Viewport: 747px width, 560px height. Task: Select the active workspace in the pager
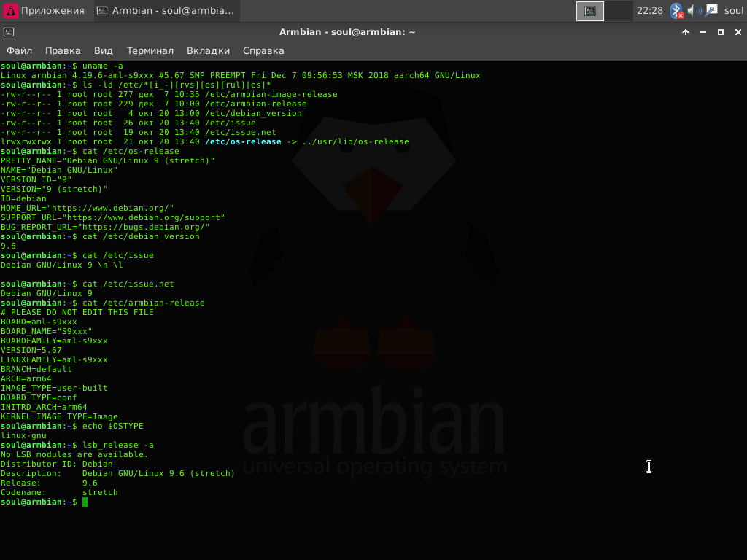[589, 11]
